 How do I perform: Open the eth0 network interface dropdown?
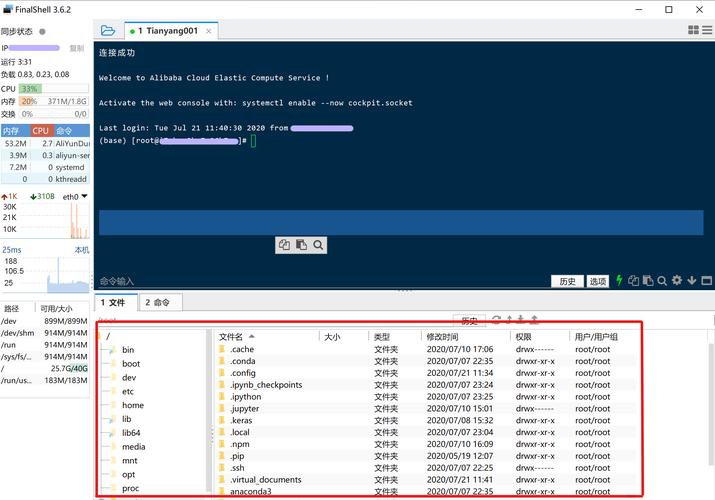click(84, 196)
